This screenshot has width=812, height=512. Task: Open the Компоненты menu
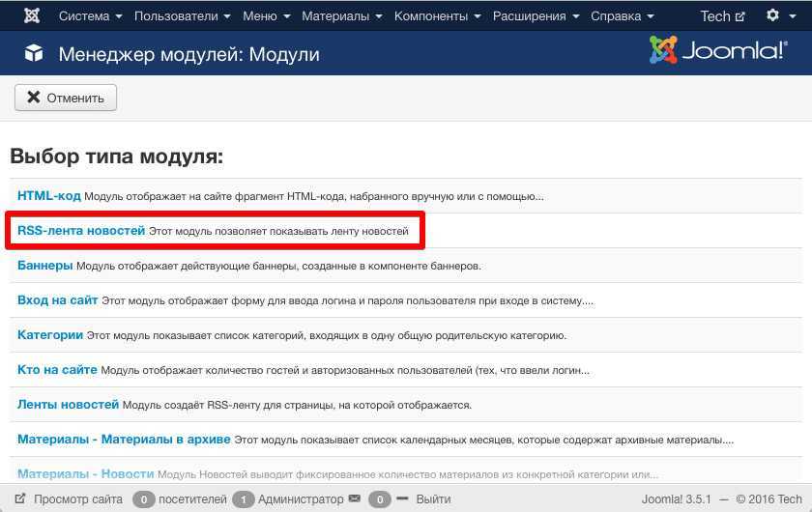(x=437, y=16)
